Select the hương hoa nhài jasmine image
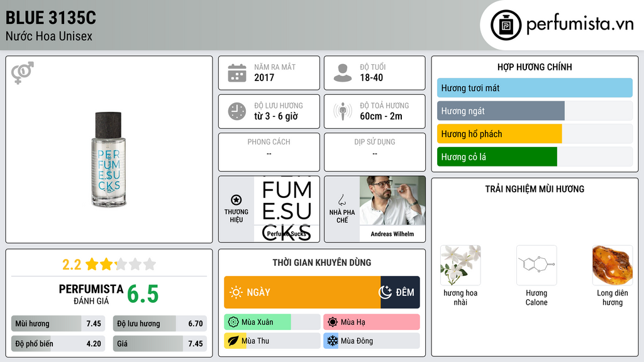This screenshot has width=644, height=362. [460, 265]
